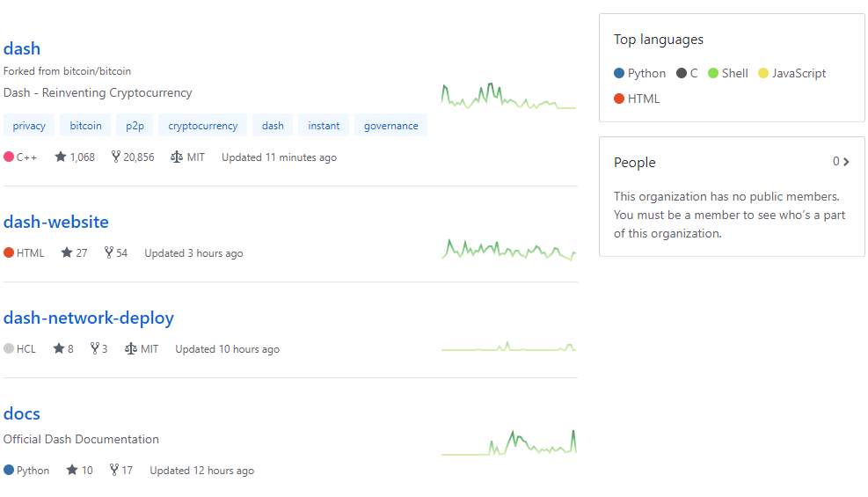Select the p2p topic tag
The height and width of the screenshot is (497, 868).
135,126
